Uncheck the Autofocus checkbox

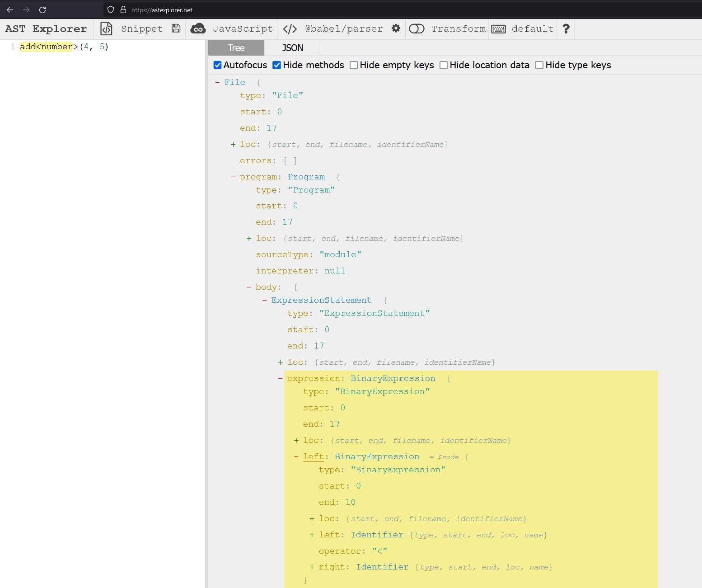(218, 65)
